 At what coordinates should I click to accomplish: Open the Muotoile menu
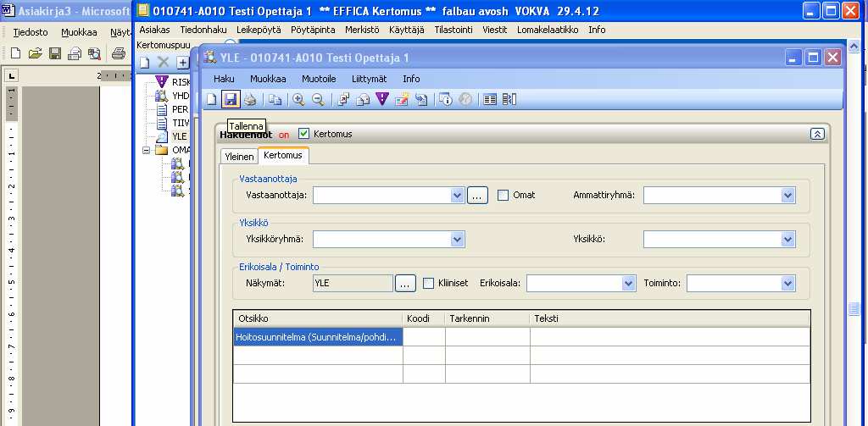(x=319, y=79)
